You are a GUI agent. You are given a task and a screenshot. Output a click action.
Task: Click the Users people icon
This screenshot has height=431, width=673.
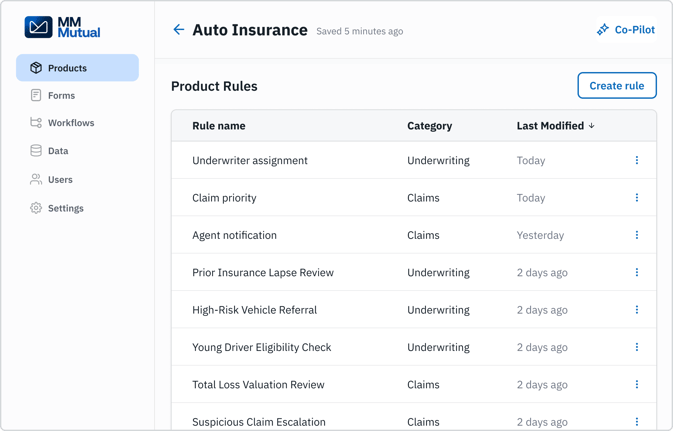(x=36, y=179)
